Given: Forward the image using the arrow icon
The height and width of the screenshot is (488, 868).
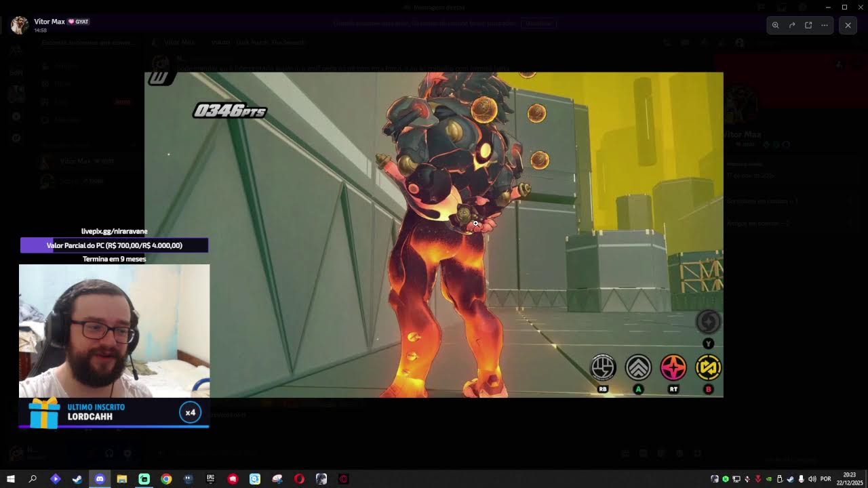Looking at the screenshot, I should point(791,25).
